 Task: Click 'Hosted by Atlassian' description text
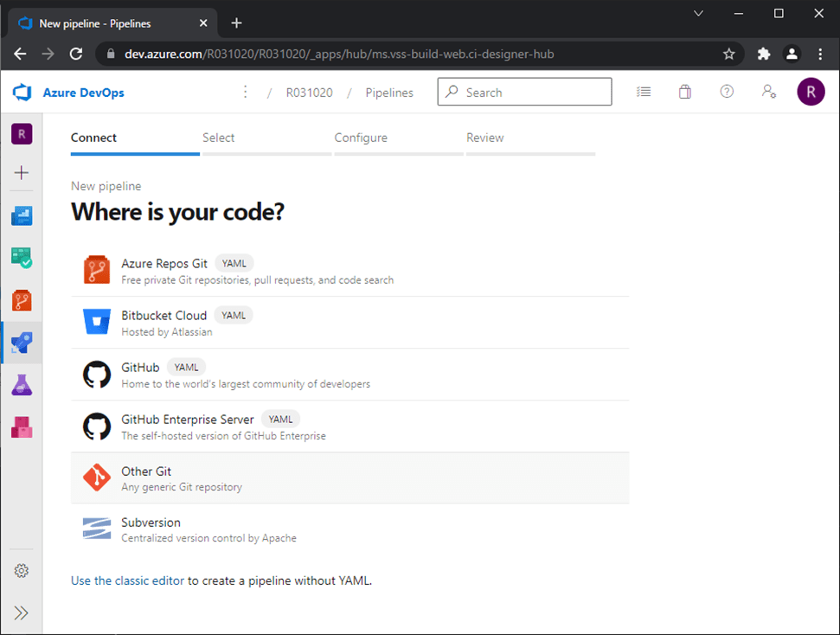click(x=167, y=332)
